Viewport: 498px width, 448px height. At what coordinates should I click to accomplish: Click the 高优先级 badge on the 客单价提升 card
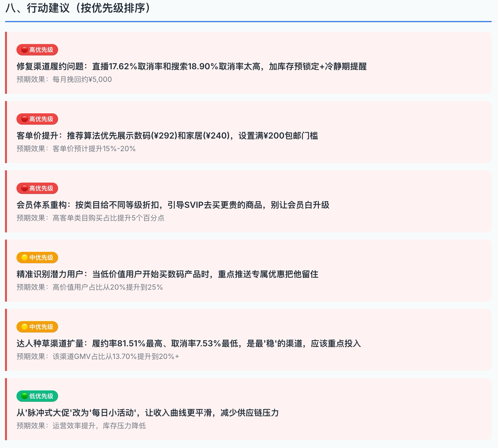(37, 119)
